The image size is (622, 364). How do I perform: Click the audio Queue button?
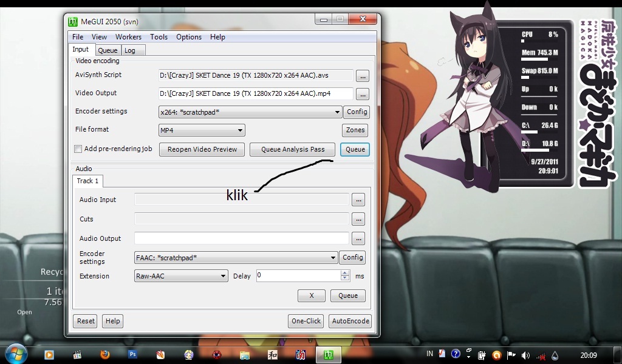click(348, 295)
